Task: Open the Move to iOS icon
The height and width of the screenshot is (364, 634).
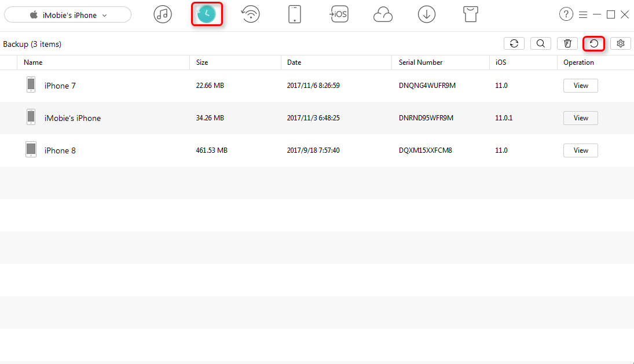Action: (339, 14)
